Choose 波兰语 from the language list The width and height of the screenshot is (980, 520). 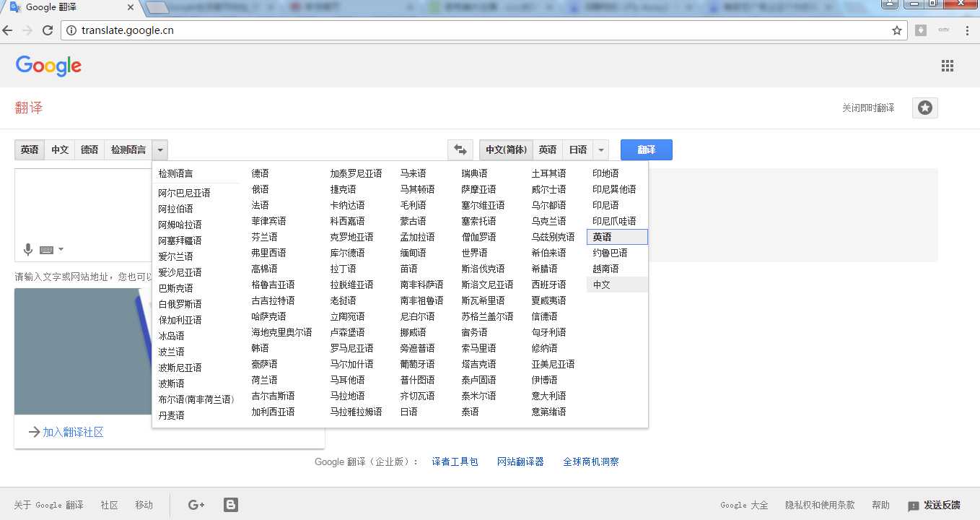[172, 352]
